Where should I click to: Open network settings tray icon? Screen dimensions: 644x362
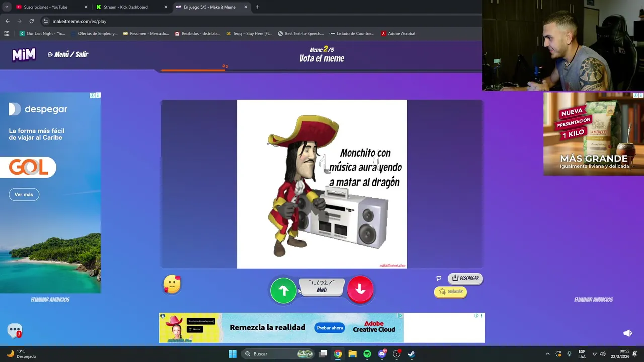595,354
